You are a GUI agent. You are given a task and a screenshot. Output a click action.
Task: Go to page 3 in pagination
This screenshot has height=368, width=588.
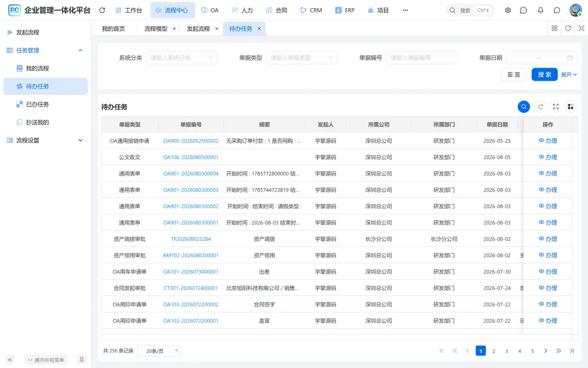pyautogui.click(x=507, y=351)
